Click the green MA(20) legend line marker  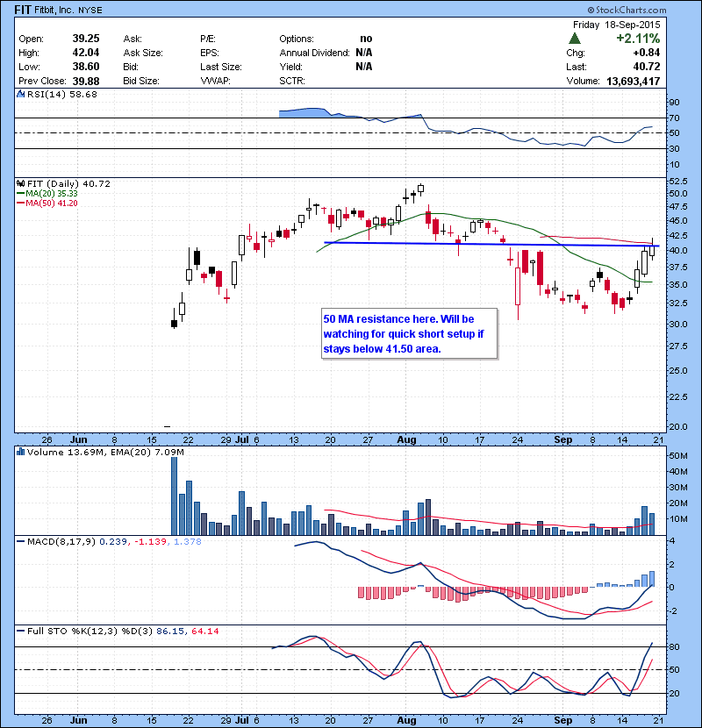[20, 193]
